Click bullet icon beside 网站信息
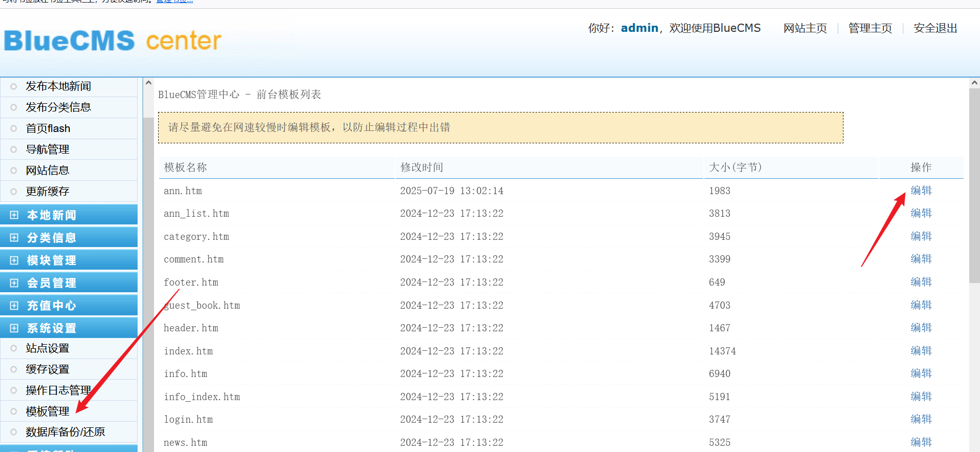The image size is (980, 452). (14, 171)
